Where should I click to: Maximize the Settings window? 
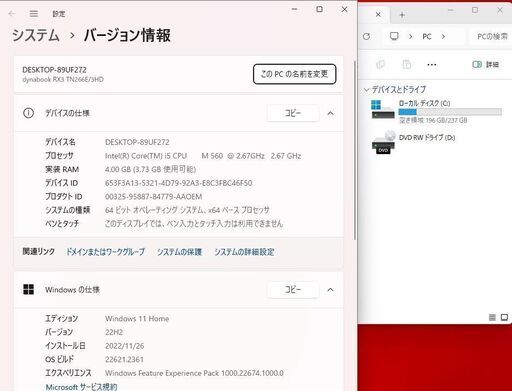pos(319,9)
